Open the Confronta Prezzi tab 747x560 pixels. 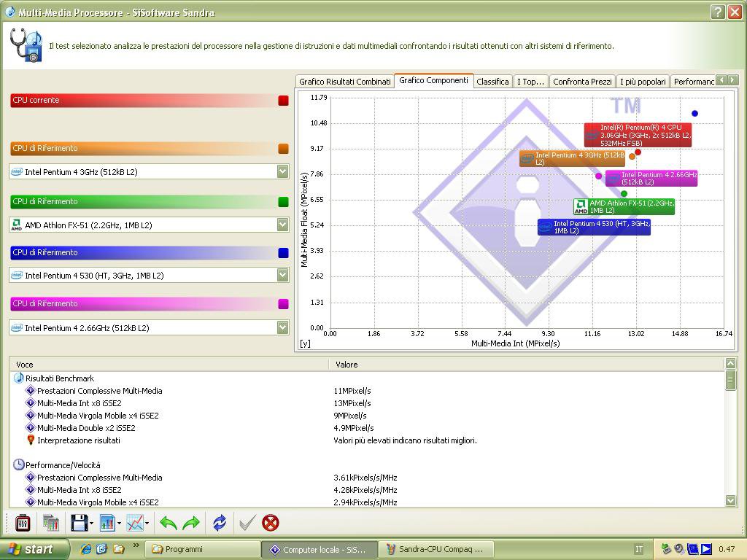tap(581, 82)
